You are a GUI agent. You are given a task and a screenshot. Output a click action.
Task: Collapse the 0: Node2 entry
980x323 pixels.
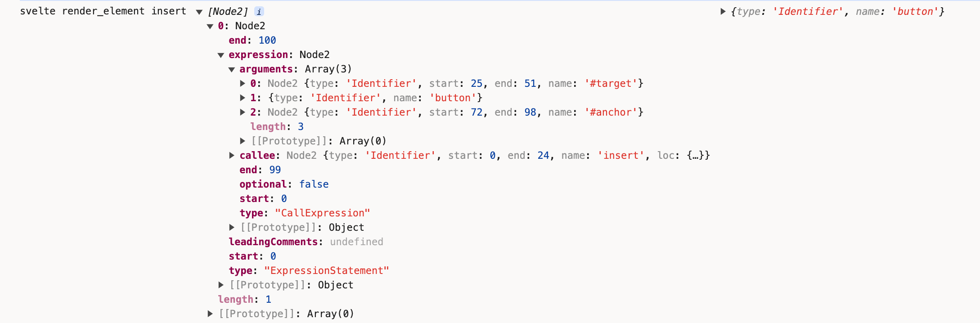tap(210, 27)
